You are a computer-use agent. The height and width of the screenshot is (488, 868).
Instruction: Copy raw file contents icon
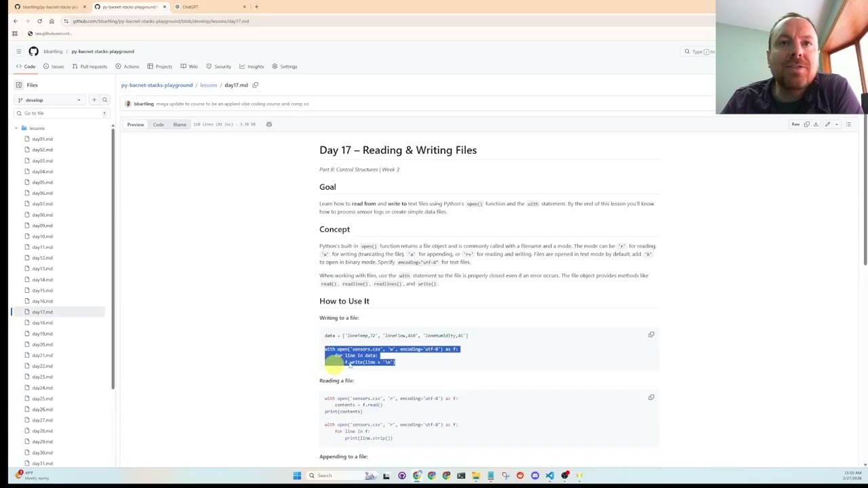pos(806,124)
